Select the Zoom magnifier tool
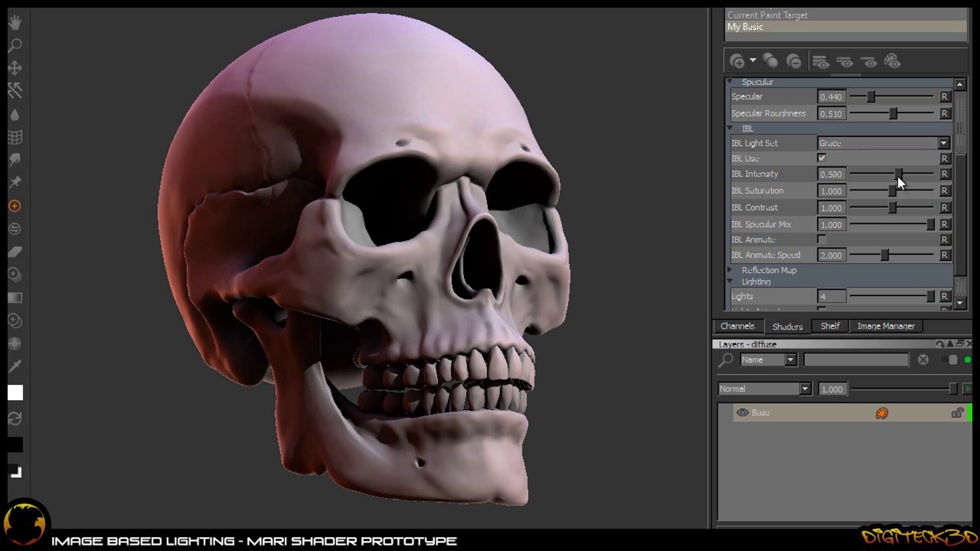Image resolution: width=980 pixels, height=551 pixels. (x=15, y=45)
